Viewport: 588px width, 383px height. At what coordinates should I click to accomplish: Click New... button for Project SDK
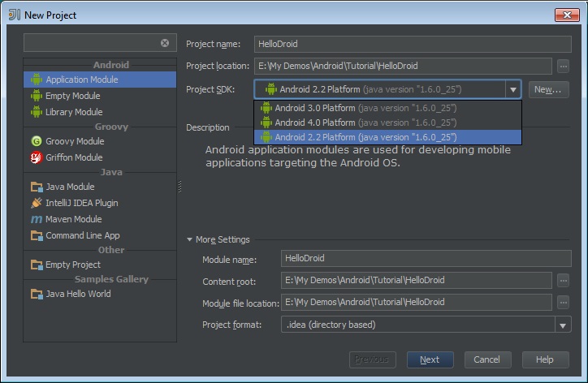pos(548,89)
